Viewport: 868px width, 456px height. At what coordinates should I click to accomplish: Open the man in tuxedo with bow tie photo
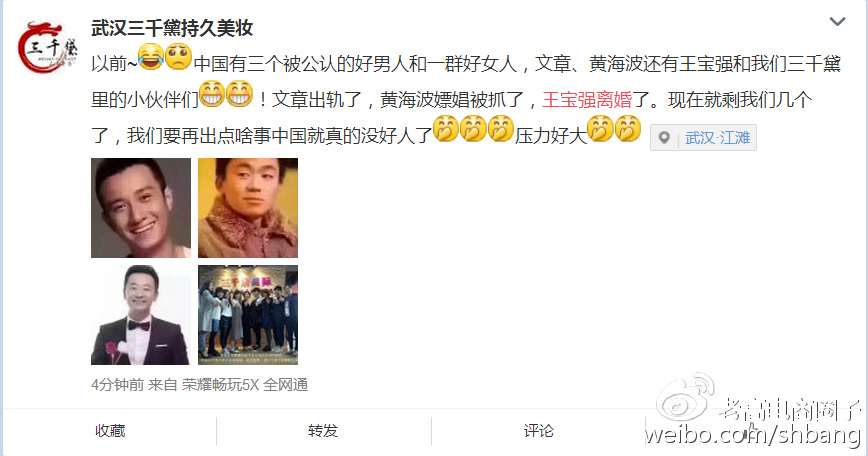pos(141,314)
